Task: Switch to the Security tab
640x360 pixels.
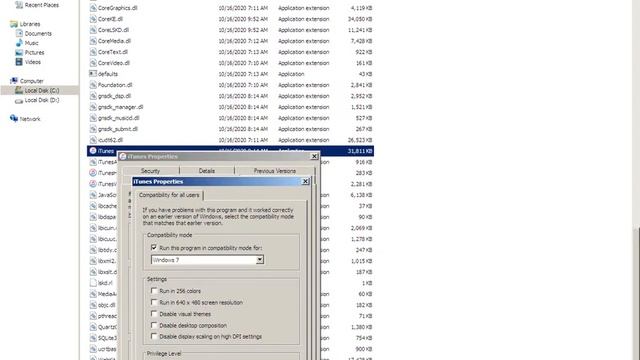Action: click(x=151, y=171)
